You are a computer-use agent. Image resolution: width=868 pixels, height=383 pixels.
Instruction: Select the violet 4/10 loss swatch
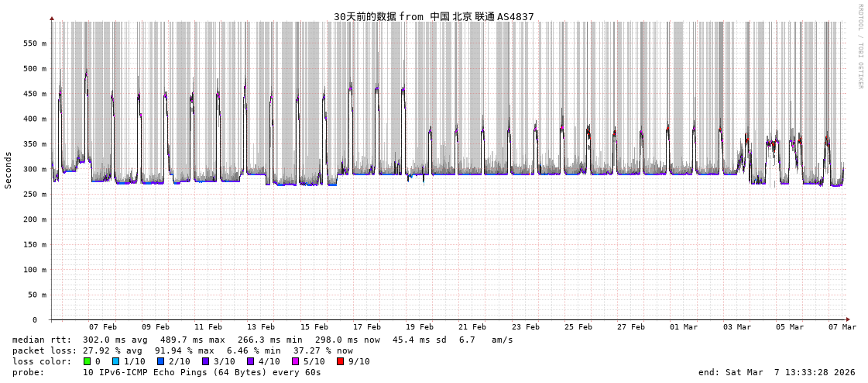(250, 361)
